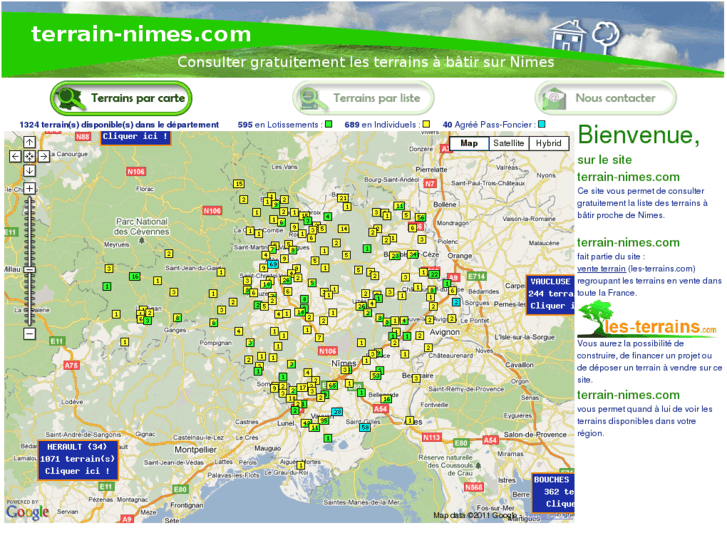Click the green Lotissements legend swatch
The width and height of the screenshot is (727, 545).
(329, 124)
